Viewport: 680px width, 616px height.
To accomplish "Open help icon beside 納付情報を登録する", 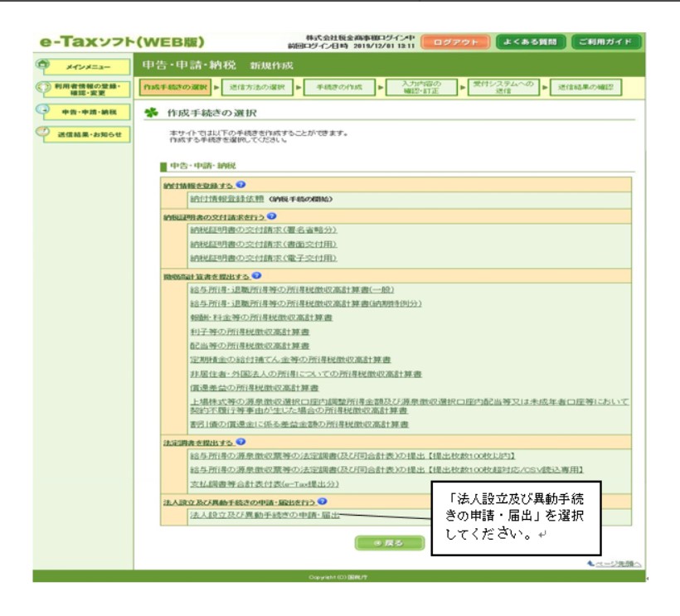I will (x=240, y=185).
